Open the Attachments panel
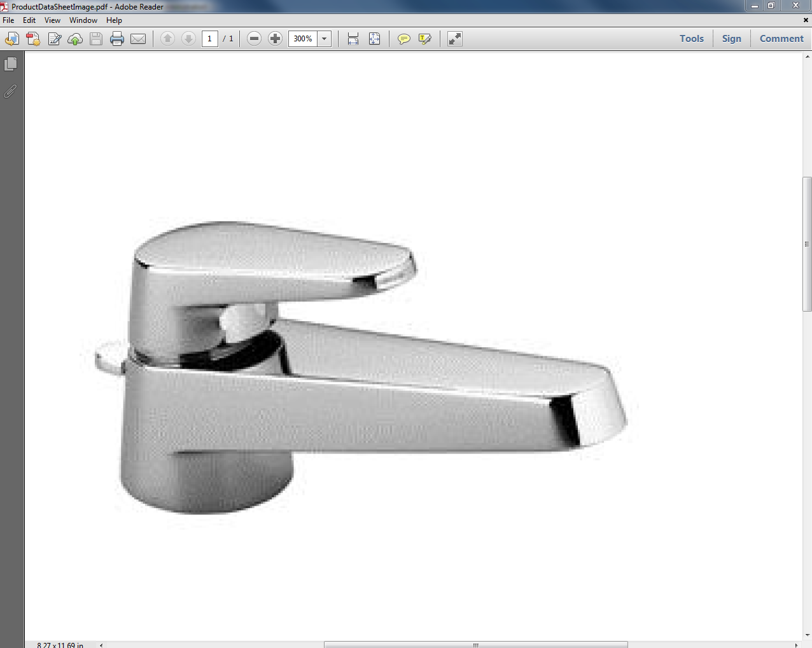This screenshot has height=648, width=812. [x=10, y=91]
